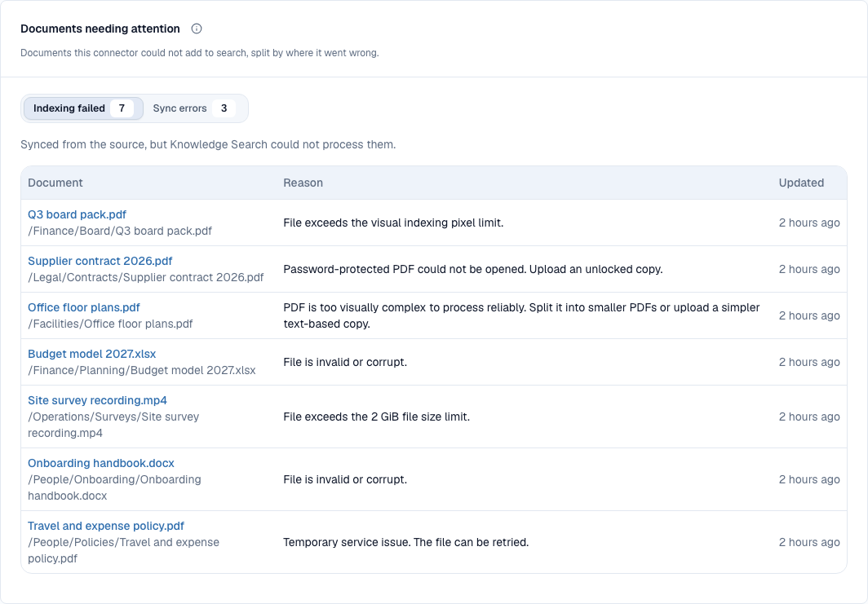Click the invalid or corrupt reason for Budget model
The width and height of the screenshot is (868, 604).
tap(345, 362)
